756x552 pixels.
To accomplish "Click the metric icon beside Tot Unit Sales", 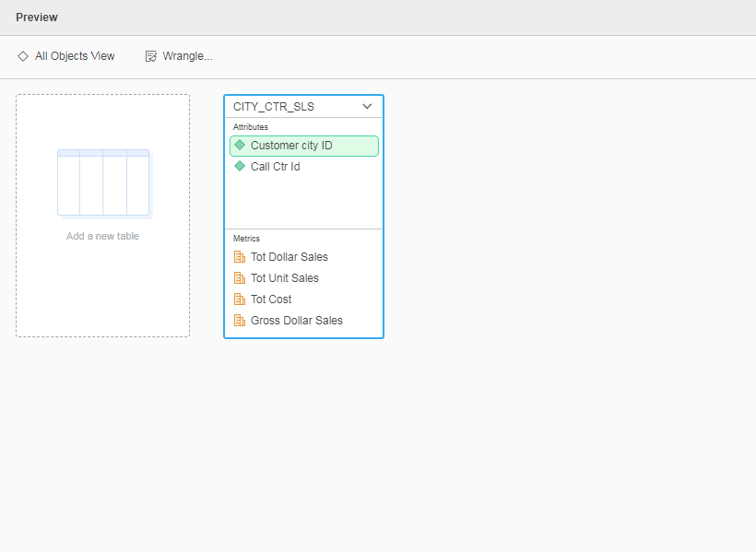I will [x=240, y=277].
